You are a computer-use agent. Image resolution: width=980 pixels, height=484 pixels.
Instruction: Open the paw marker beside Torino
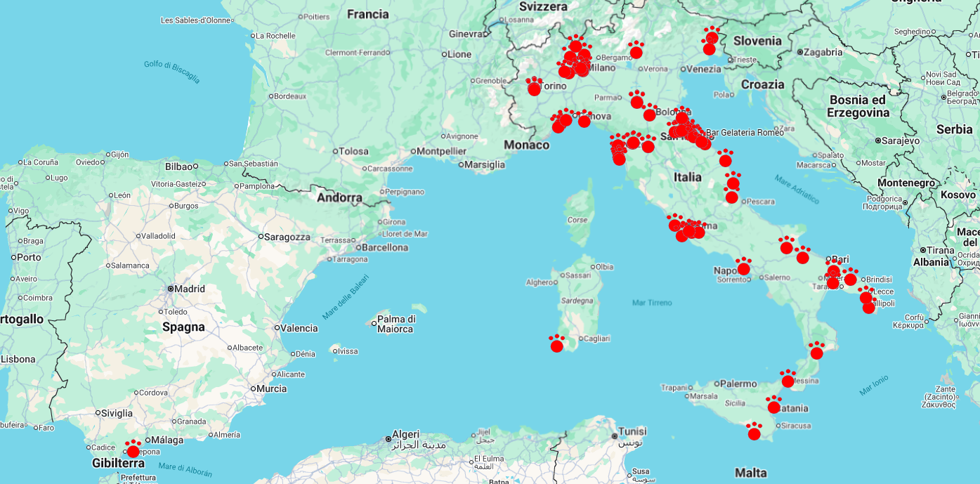click(x=534, y=87)
